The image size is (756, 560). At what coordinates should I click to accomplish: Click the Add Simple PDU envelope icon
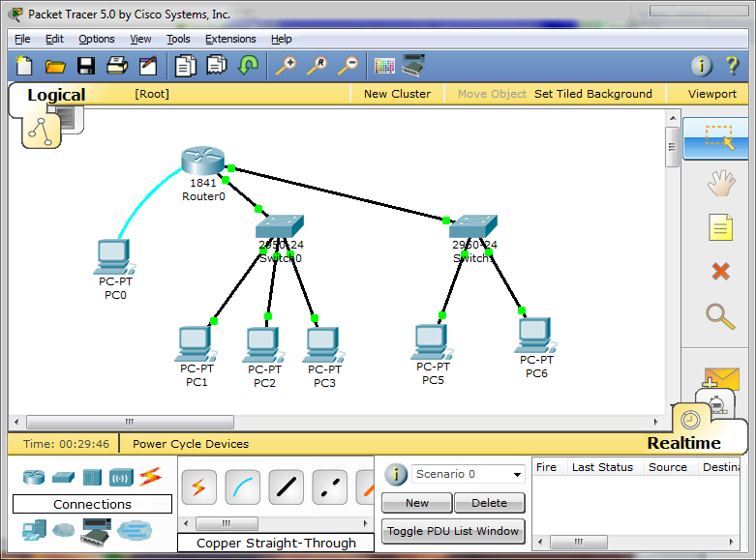pos(721,379)
